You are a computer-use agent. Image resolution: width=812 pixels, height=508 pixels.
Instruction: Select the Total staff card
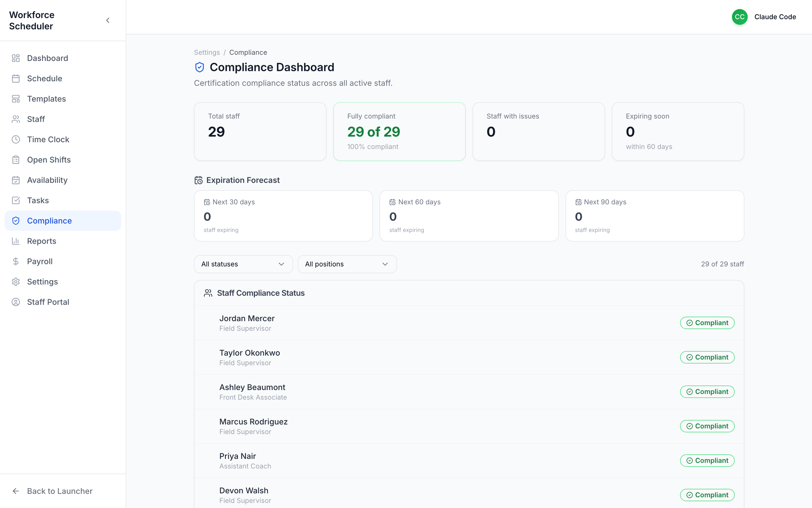[x=260, y=131]
